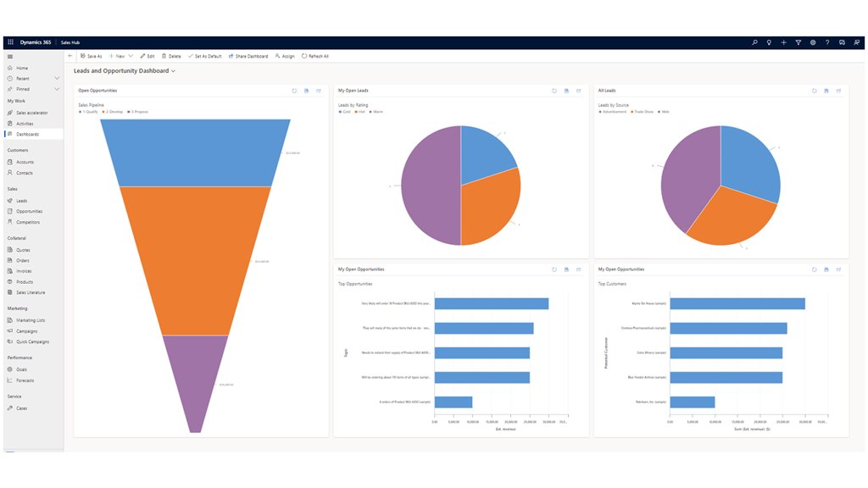View records of the Open Opportunities card
868x488 pixels.
coord(306,91)
